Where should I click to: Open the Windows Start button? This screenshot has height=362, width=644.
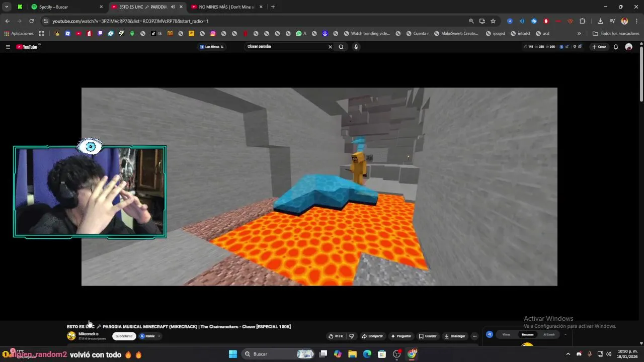pyautogui.click(x=233, y=354)
